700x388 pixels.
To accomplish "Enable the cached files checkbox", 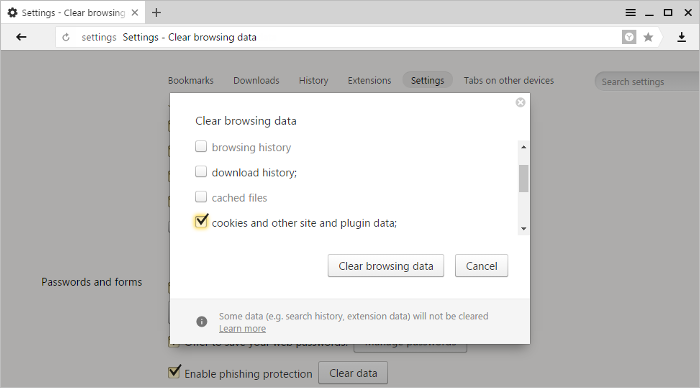I will click(201, 196).
